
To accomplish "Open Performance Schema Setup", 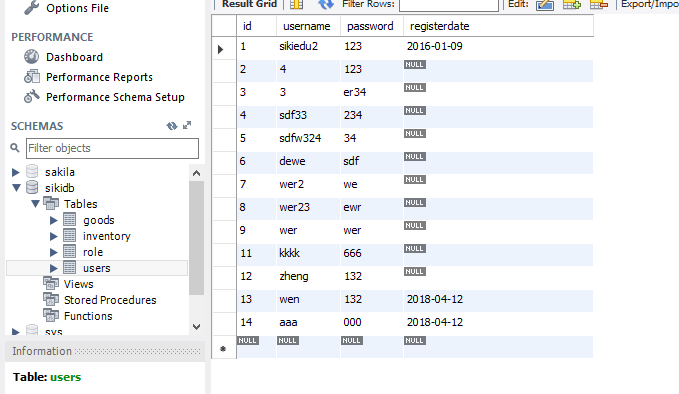I will click(x=115, y=97).
